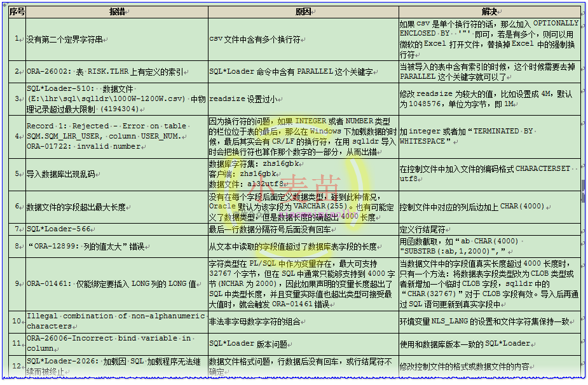Select the SQL*Loader-566 error cell

tap(117, 229)
